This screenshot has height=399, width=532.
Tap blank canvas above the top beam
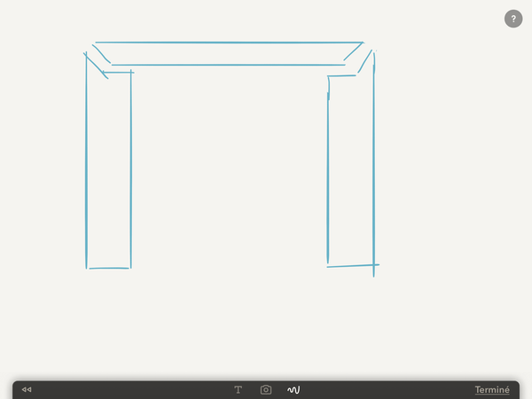(229, 20)
